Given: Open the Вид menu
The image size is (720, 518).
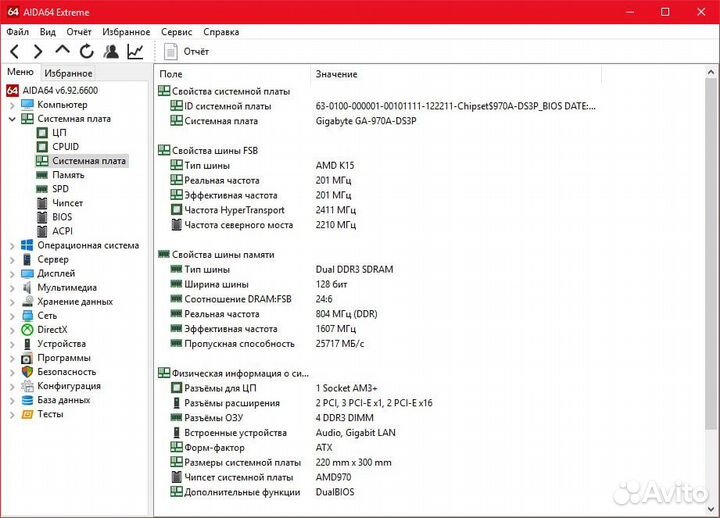Looking at the screenshot, I should [x=47, y=32].
